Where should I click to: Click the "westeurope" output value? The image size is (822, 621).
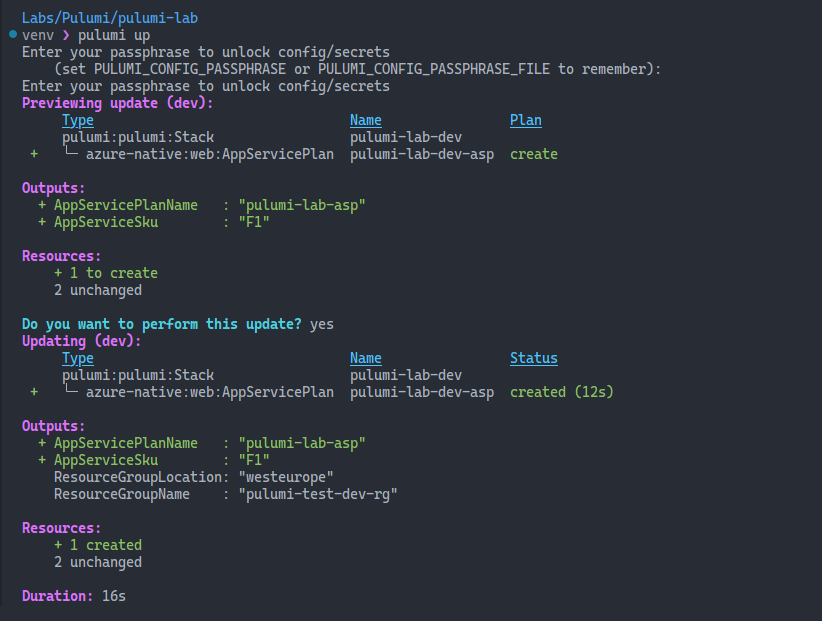coord(286,477)
